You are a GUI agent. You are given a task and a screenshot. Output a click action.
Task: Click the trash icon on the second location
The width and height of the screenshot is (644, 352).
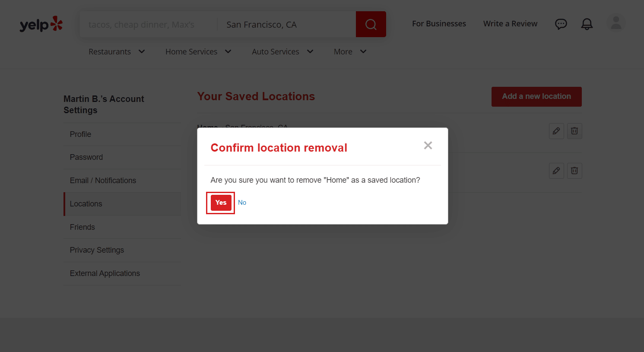point(574,171)
